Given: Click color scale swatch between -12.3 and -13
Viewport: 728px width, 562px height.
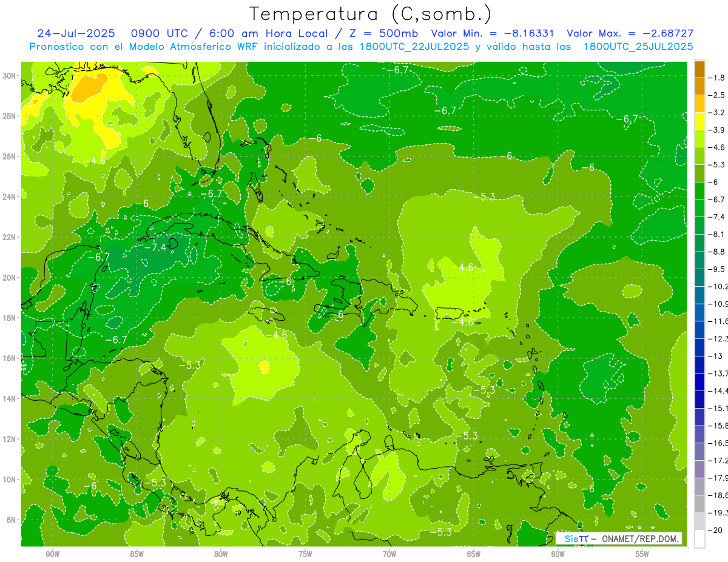Looking at the screenshot, I should click(699, 347).
